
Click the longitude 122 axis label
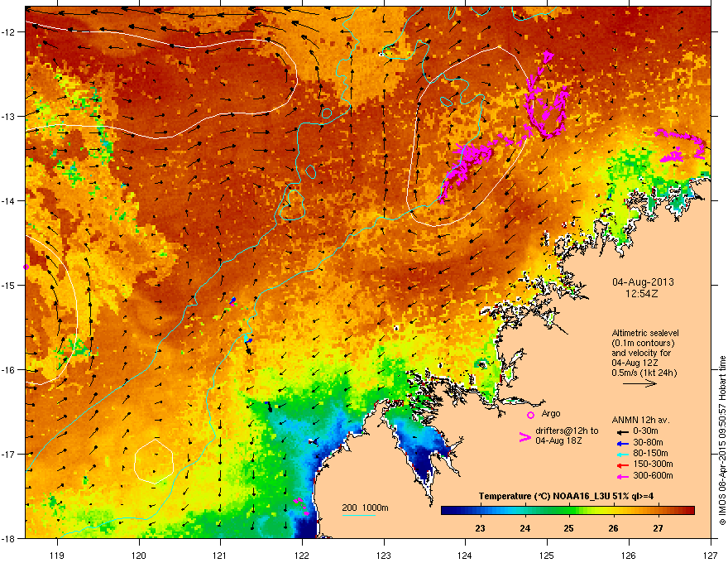pyautogui.click(x=302, y=555)
